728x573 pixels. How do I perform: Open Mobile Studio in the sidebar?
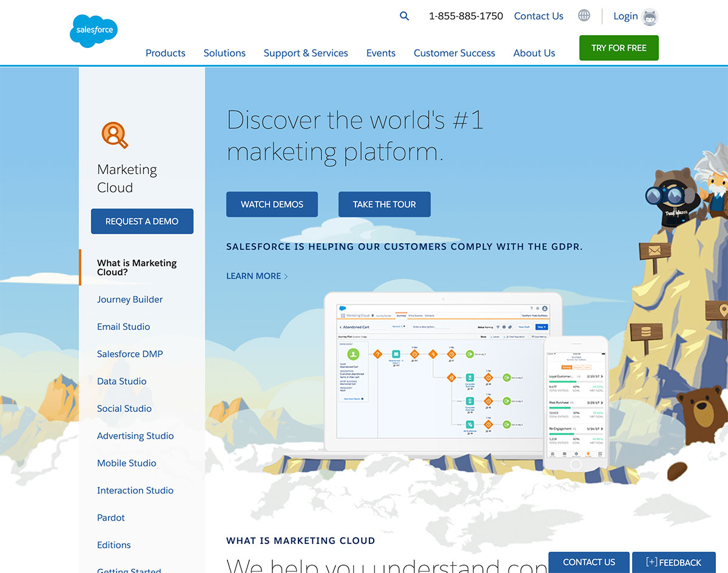click(127, 463)
